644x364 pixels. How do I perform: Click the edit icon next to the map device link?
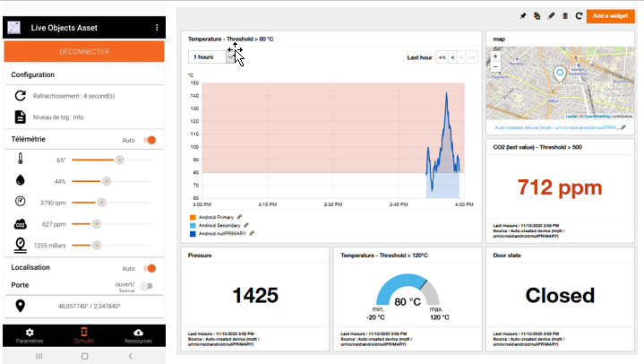point(623,127)
